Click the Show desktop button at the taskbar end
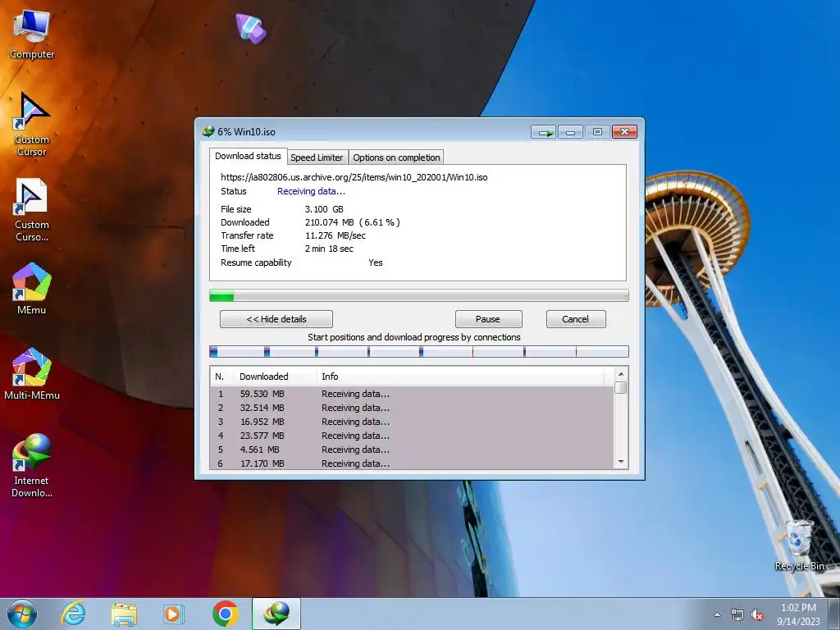The height and width of the screenshot is (630, 840). click(x=834, y=614)
